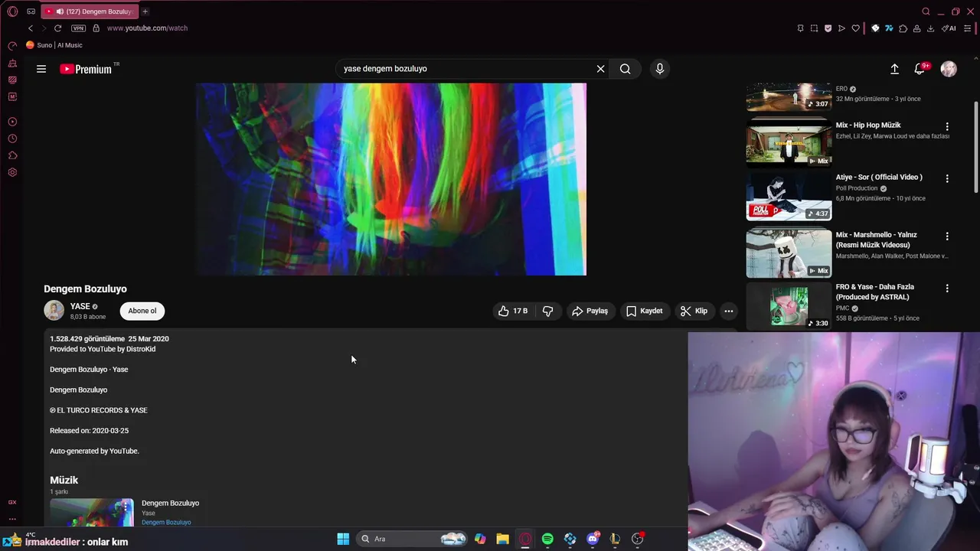The height and width of the screenshot is (551, 980).
Task: Open Spotify from taskbar
Action: pyautogui.click(x=547, y=539)
